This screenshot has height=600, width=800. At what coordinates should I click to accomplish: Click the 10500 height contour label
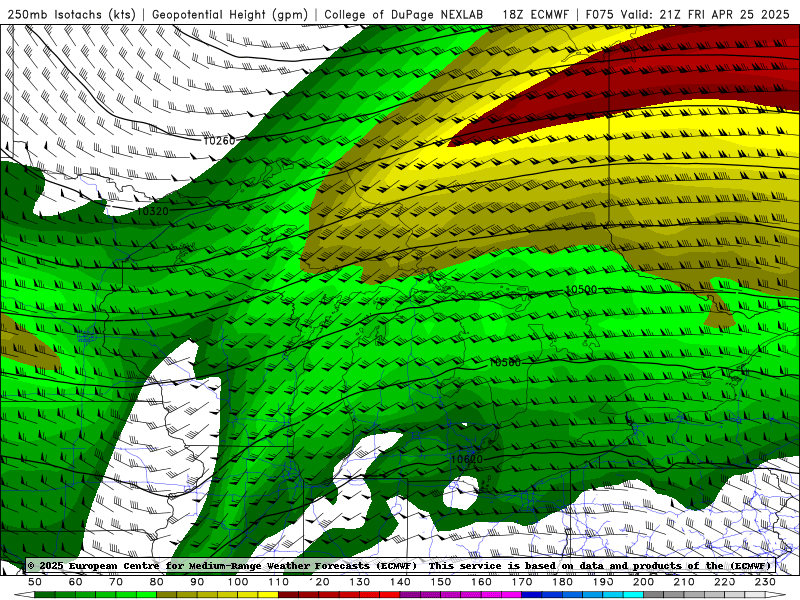(x=581, y=289)
